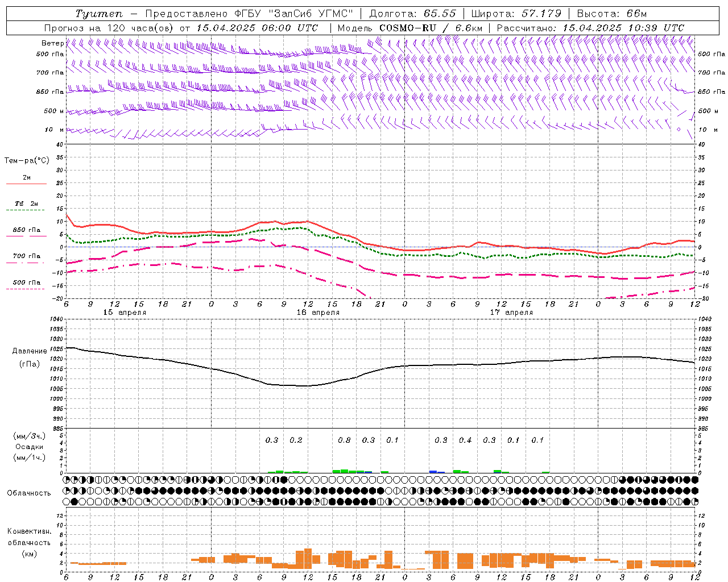Click the latitude value "Широта: 57.179"
The height and width of the screenshot is (582, 728).
pos(516,14)
